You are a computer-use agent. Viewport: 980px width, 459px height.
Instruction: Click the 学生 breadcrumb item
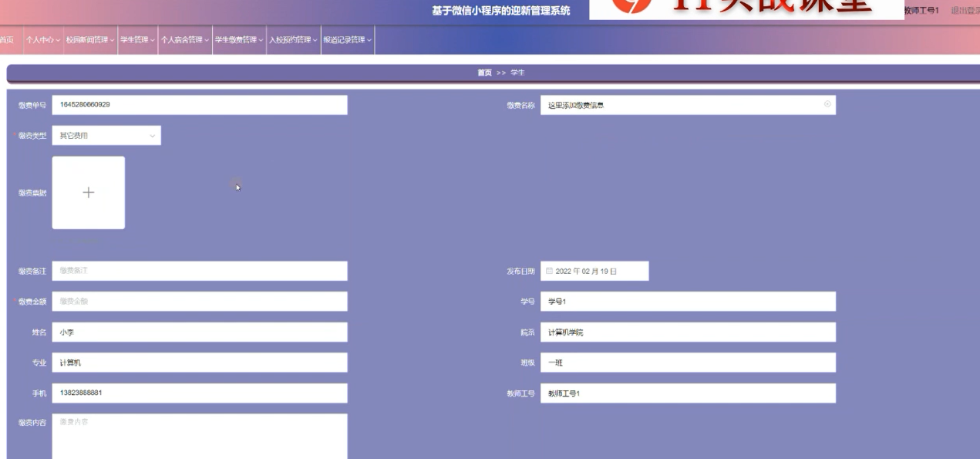pos(517,73)
